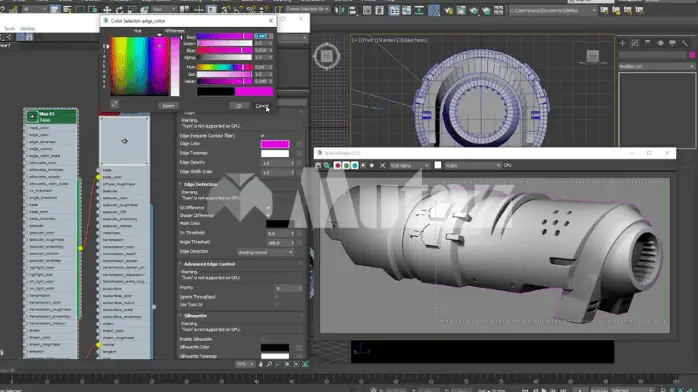
Task: Click the new magenta color preview swatch
Action: [254, 92]
